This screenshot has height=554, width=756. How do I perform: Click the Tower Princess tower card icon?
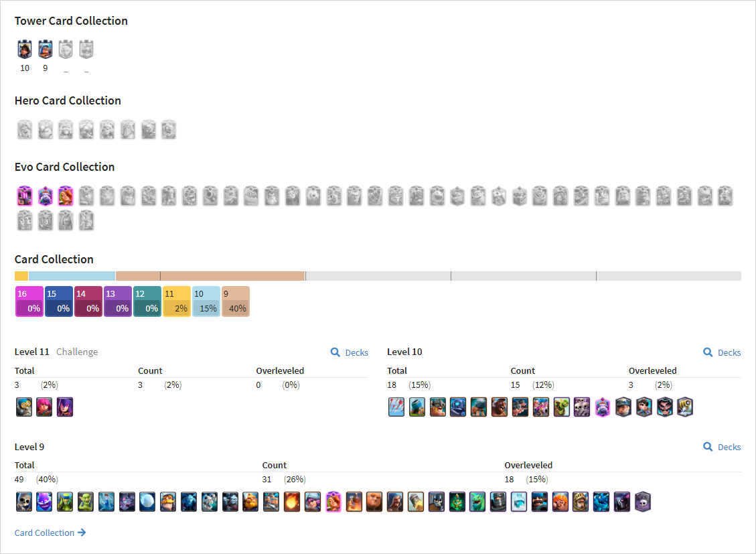[x=25, y=49]
